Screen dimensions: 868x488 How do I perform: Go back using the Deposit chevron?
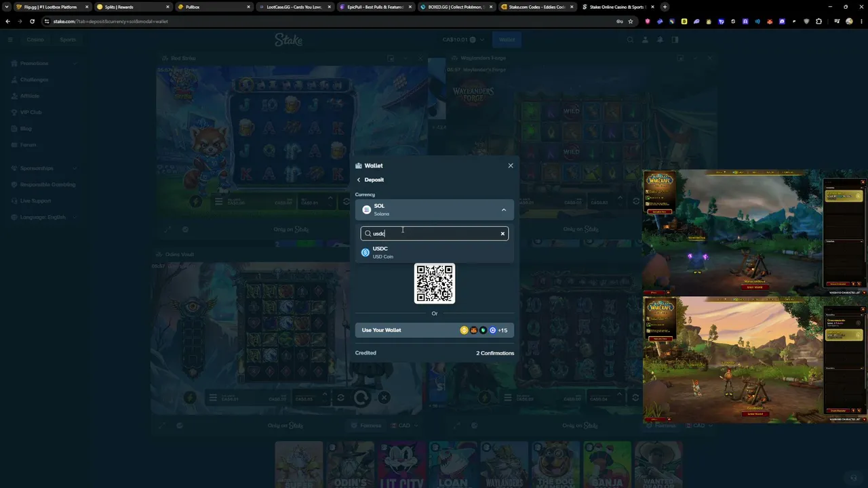click(359, 180)
